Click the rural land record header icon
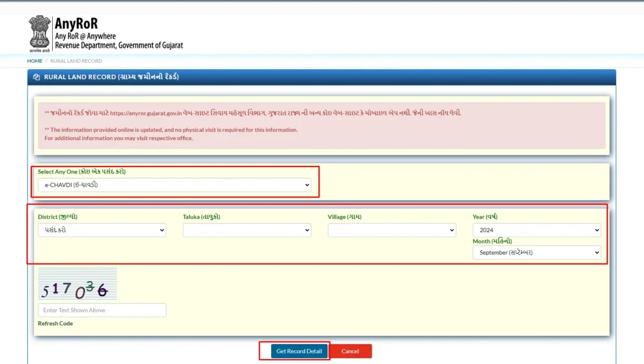The height and width of the screenshot is (364, 644). point(36,77)
